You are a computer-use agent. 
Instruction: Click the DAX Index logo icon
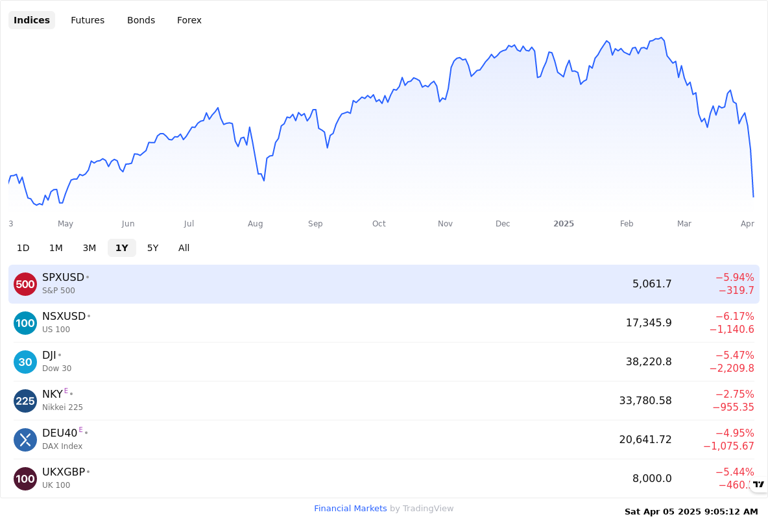pyautogui.click(x=25, y=440)
